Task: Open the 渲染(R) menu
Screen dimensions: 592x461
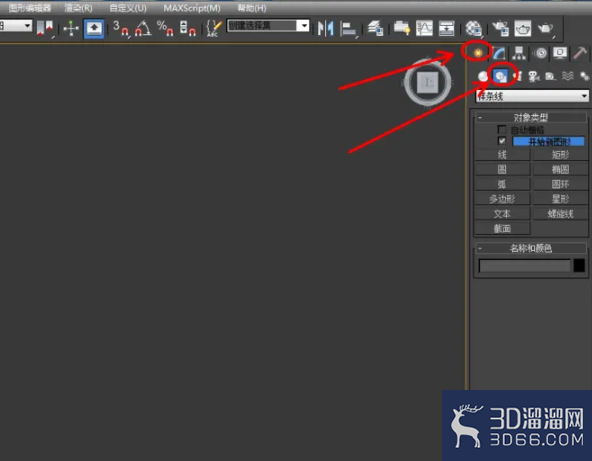Action: coord(78,8)
